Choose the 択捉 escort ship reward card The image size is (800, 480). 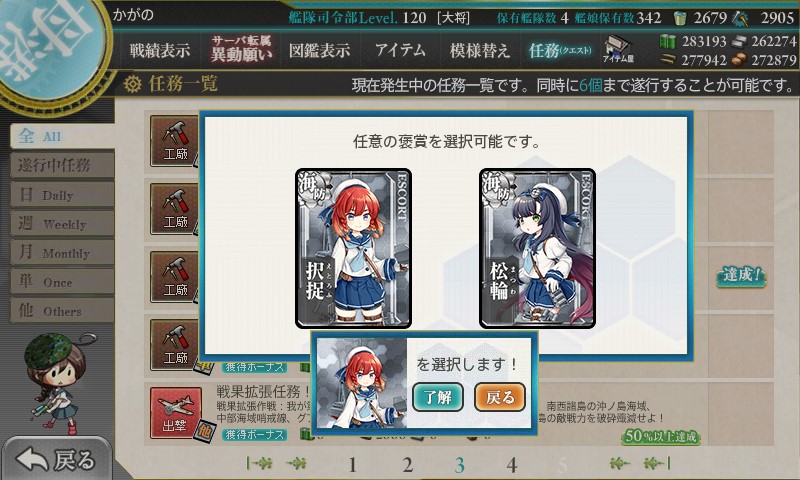click(x=353, y=248)
